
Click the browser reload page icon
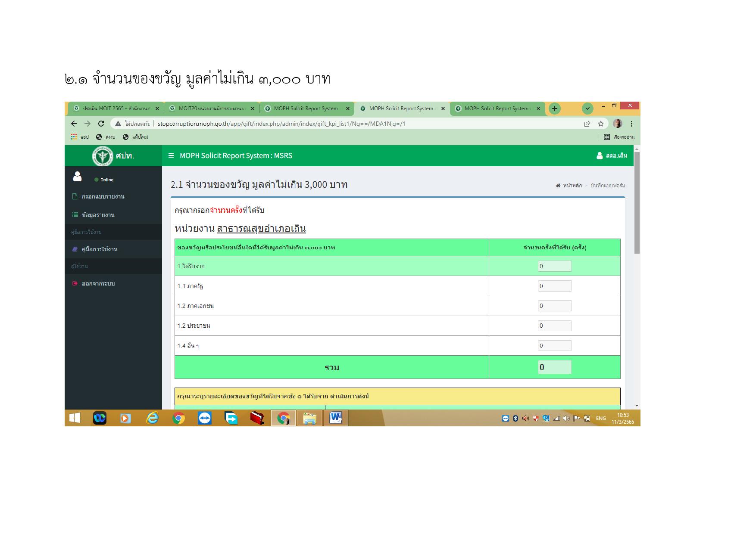pos(101,124)
